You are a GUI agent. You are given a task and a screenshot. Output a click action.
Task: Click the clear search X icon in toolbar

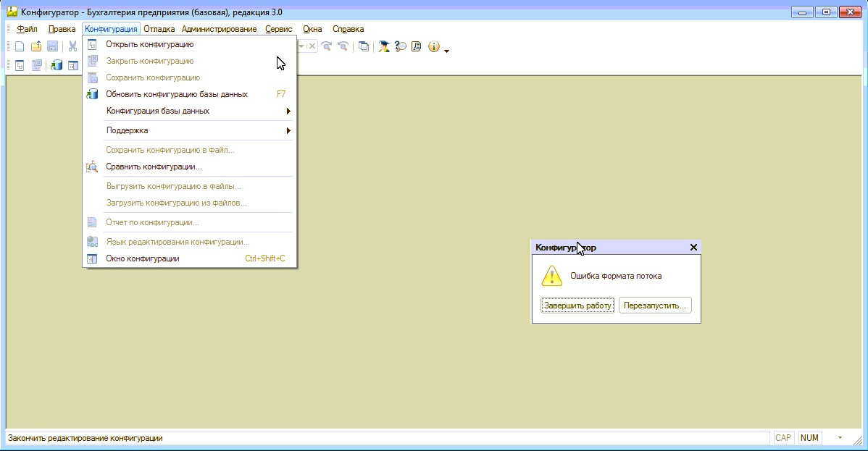(312, 46)
